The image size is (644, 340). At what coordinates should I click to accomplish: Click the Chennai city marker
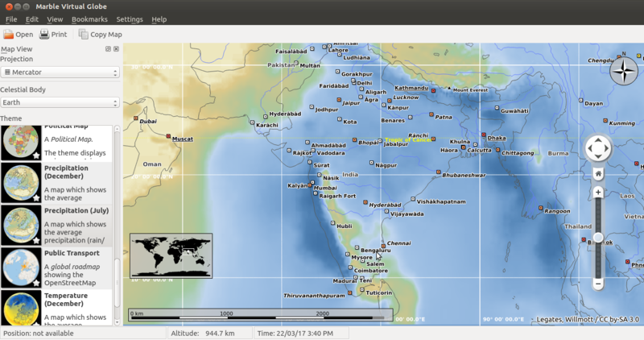point(383,247)
